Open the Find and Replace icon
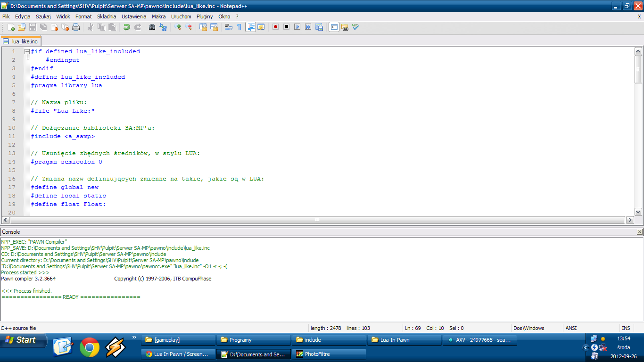644x362 pixels. 163,27
